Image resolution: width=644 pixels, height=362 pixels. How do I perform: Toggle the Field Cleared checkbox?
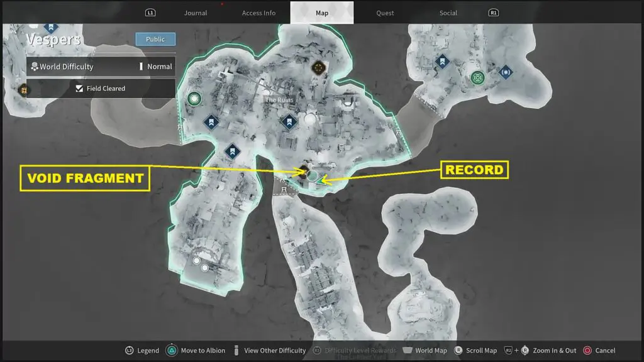pos(79,89)
